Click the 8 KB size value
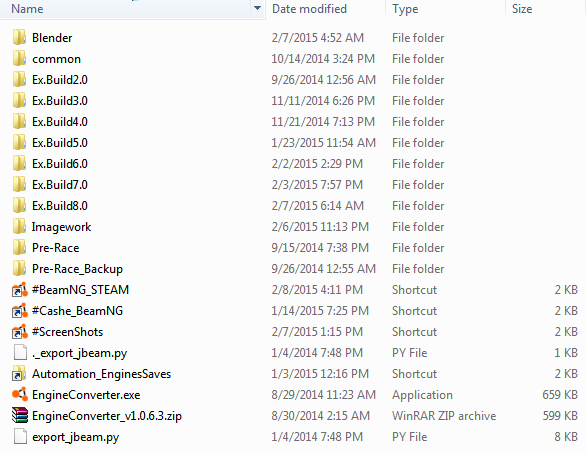 click(x=566, y=437)
